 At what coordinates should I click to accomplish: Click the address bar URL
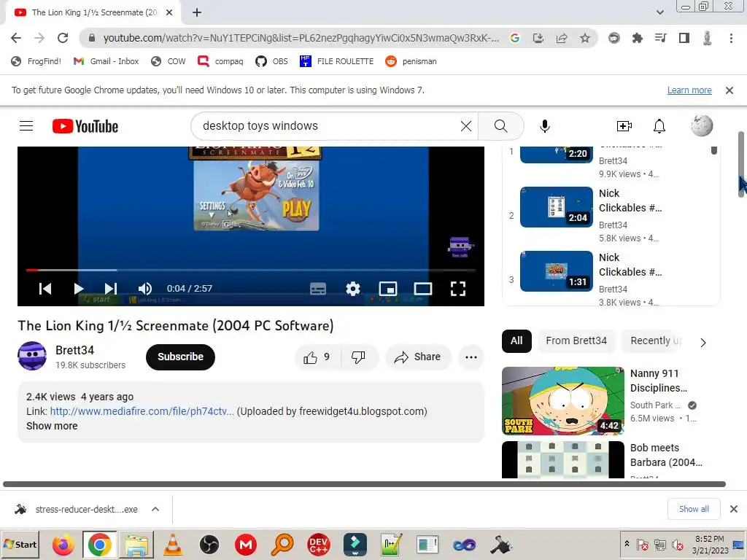(x=301, y=38)
